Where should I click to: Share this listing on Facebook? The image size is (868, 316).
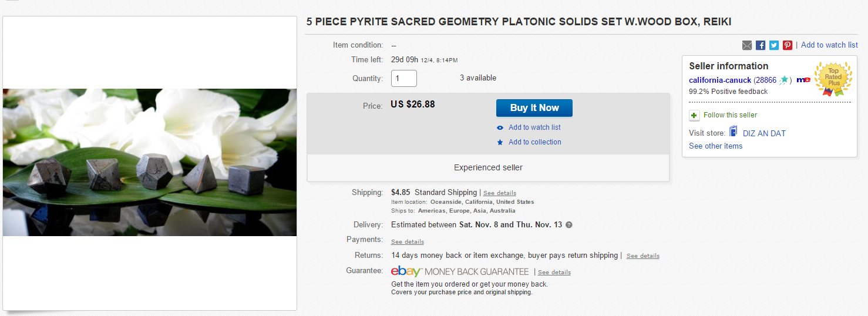click(761, 45)
